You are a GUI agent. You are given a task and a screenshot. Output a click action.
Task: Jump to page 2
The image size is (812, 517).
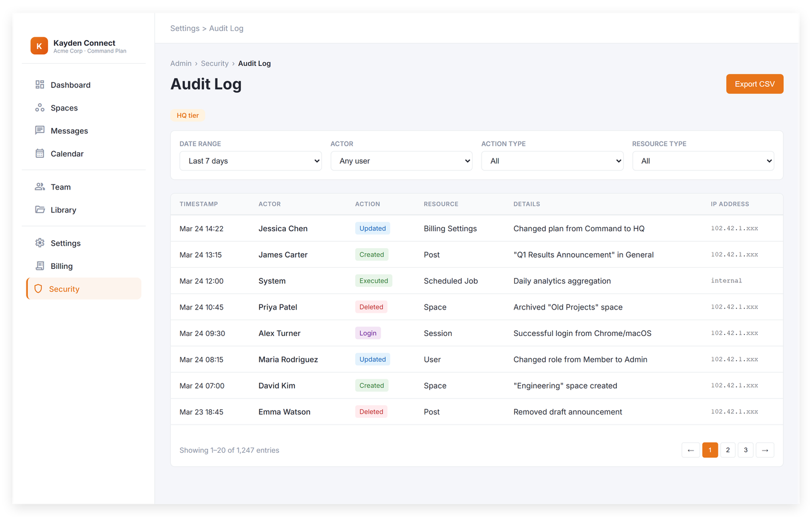point(728,450)
